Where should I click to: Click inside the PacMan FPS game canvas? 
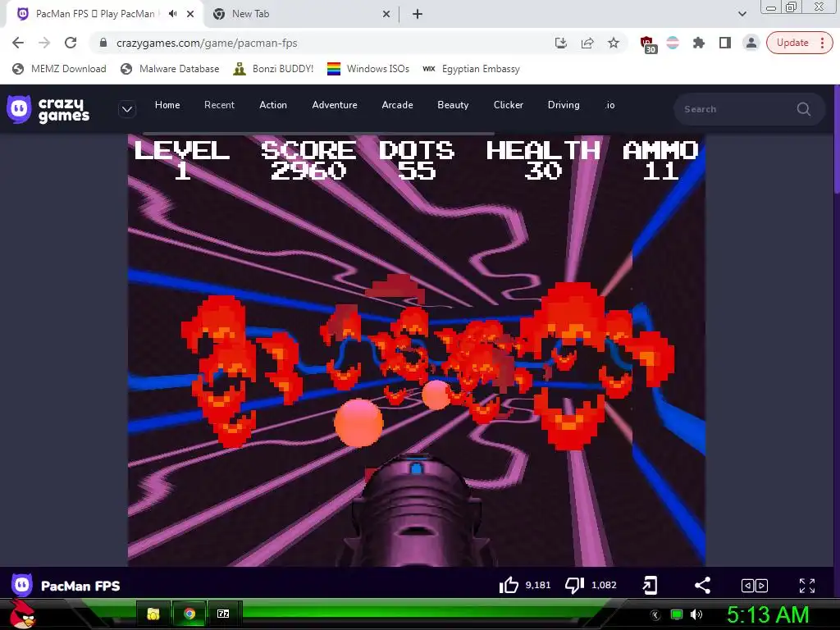pos(416,350)
